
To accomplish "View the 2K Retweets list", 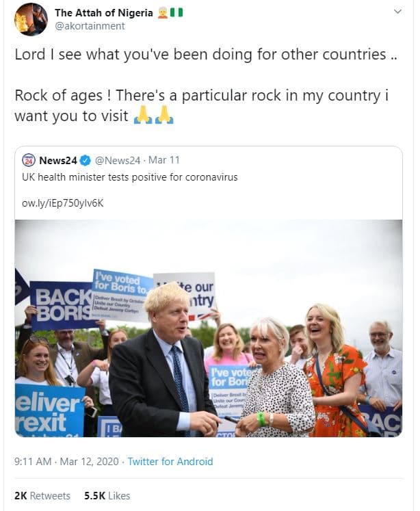I will (42, 495).
